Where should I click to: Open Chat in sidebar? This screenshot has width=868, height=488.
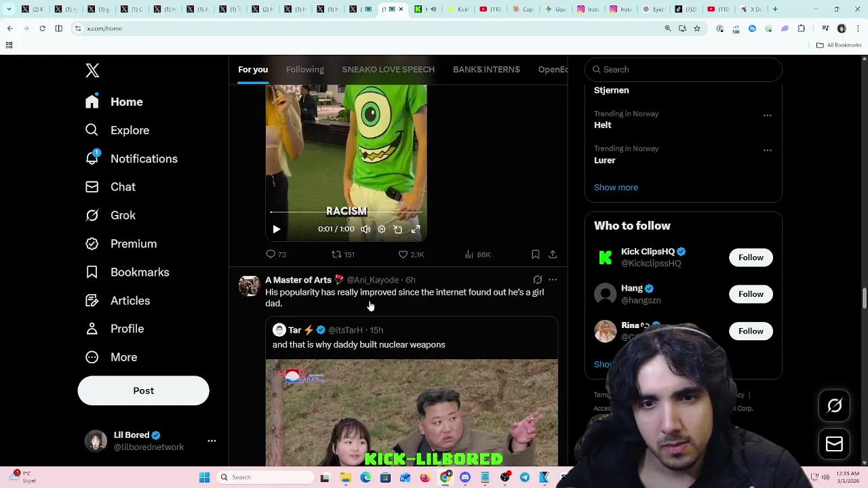pyautogui.click(x=111, y=187)
